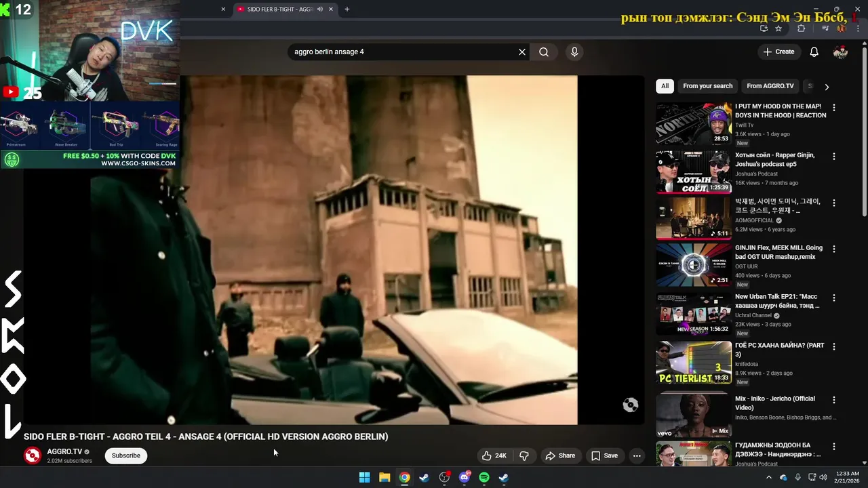The image size is (868, 488).
Task: Open options for GINJIN Flex mashup
Action: click(x=834, y=249)
